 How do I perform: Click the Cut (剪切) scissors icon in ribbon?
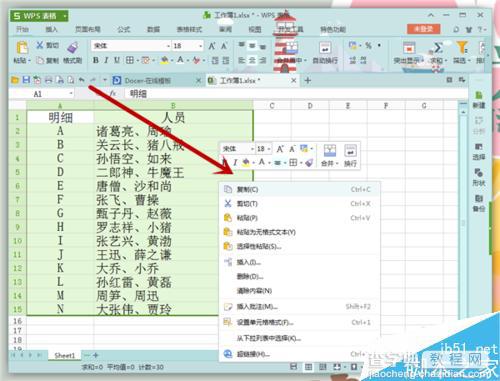tap(40, 45)
